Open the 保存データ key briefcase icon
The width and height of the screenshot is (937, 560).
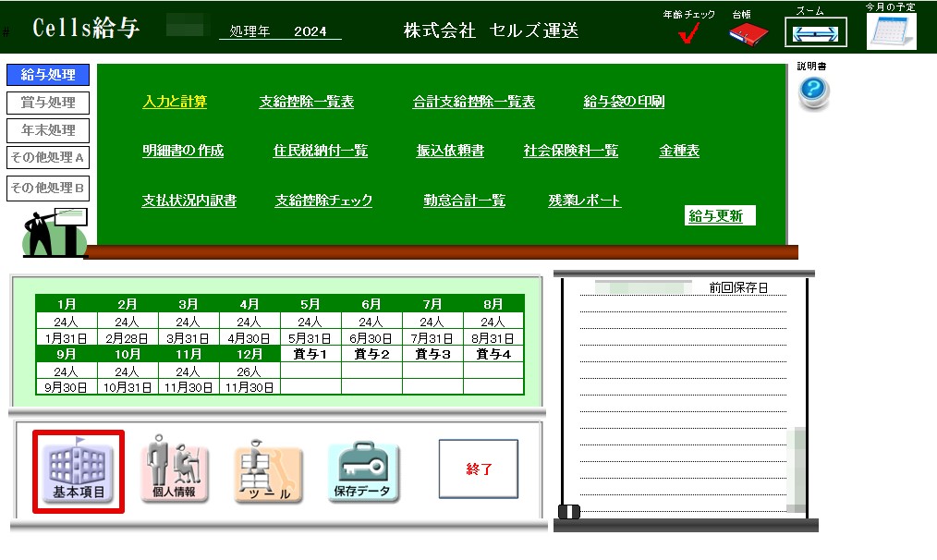pyautogui.click(x=363, y=471)
